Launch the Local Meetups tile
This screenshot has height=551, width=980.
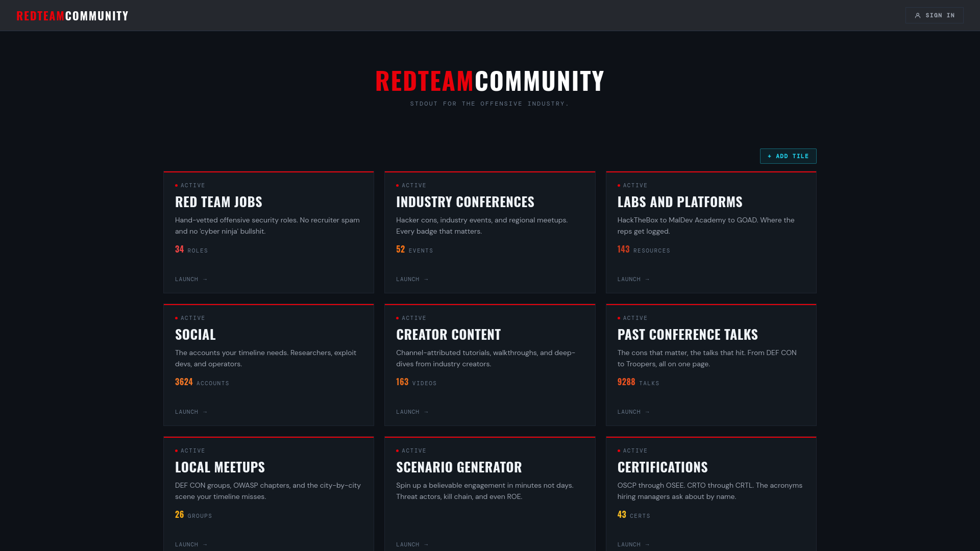[x=191, y=545]
